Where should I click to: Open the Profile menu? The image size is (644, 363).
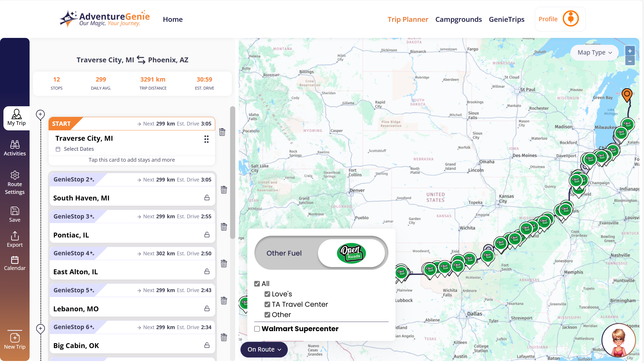click(x=560, y=19)
